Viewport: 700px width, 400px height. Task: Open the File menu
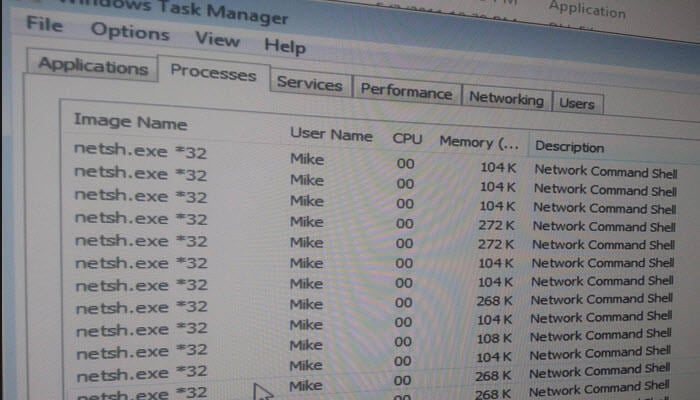click(44, 24)
